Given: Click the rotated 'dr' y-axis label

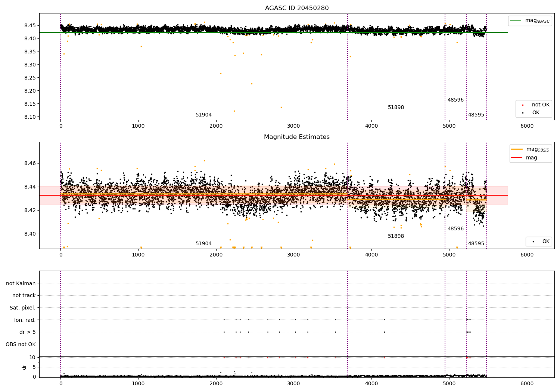Looking at the screenshot, I should 24,367.
